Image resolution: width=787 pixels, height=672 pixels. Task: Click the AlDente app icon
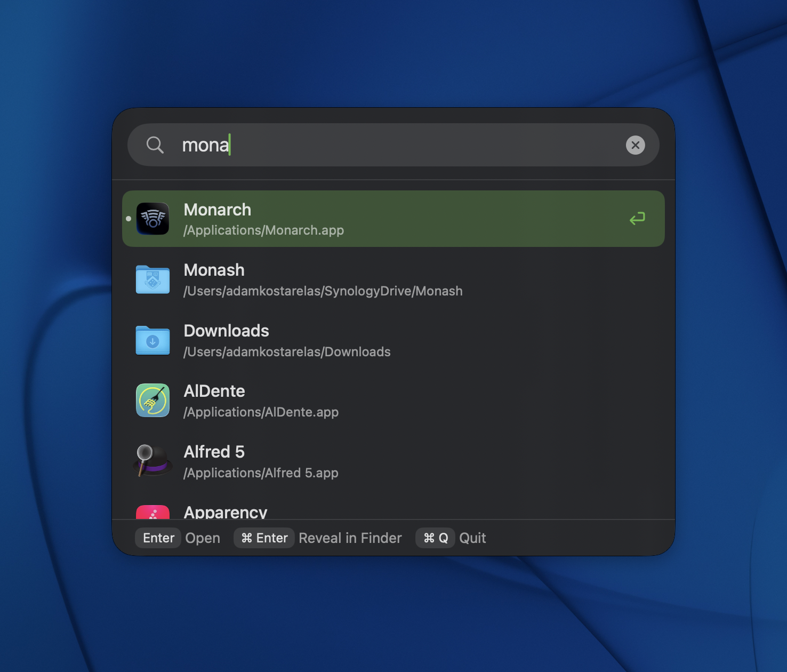(153, 401)
